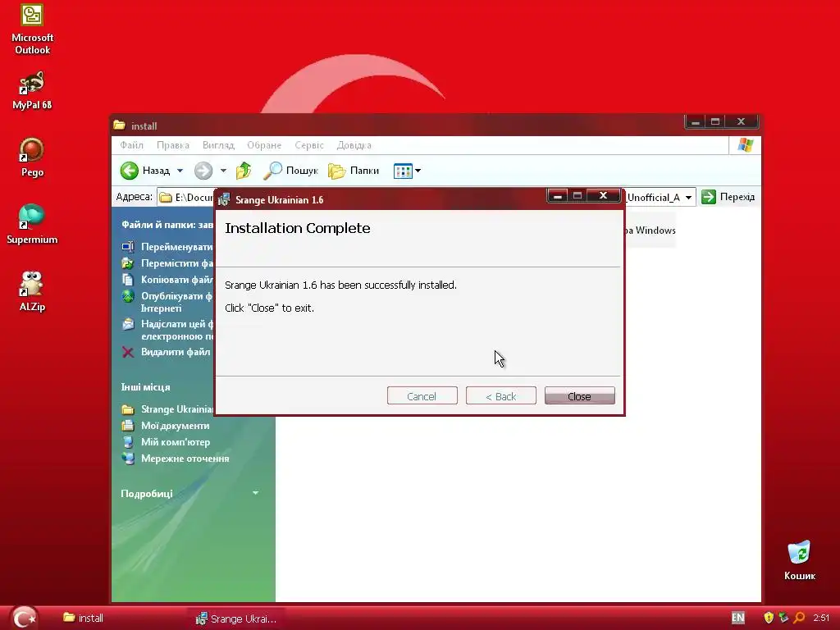Image resolution: width=840 pixels, height=630 pixels.
Task: Switch to install taskbar button
Action: 83,619
